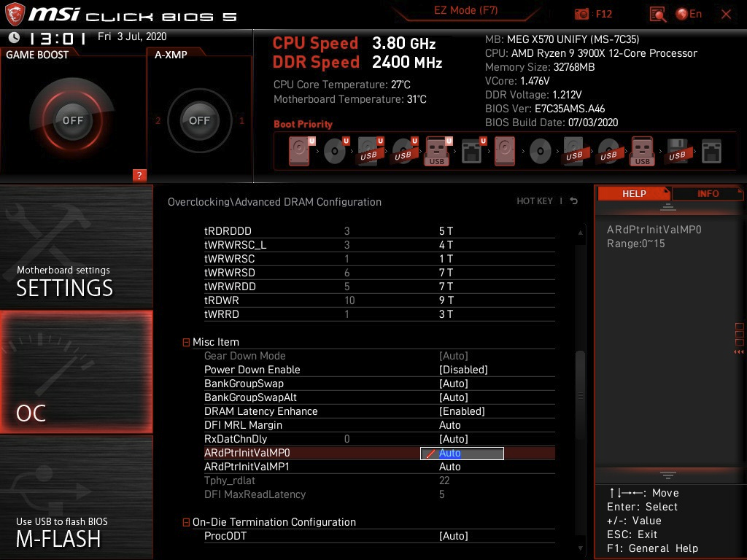Open the BIOS search magnifier icon

pos(657,14)
